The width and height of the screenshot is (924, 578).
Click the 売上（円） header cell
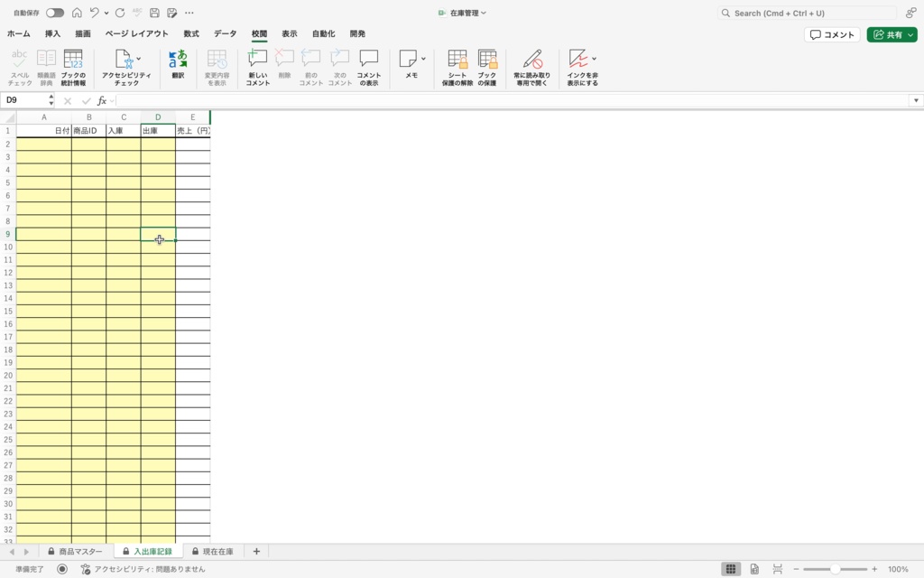[193, 130]
